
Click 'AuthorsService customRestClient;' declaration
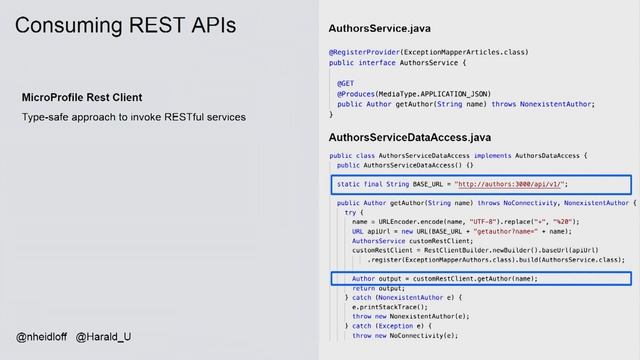coord(413,241)
